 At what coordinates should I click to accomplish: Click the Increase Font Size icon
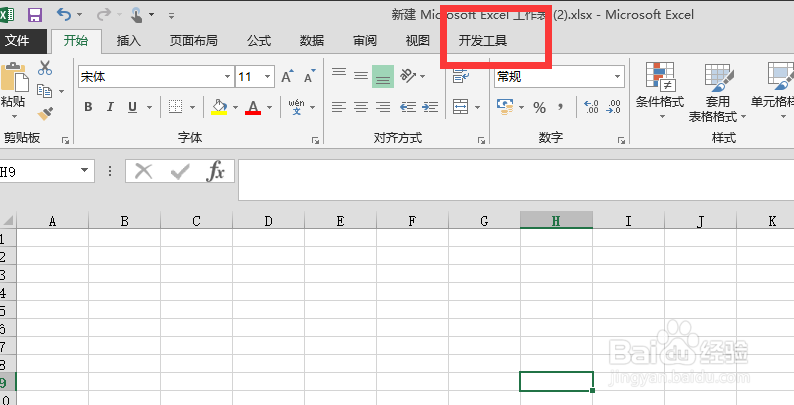(288, 76)
